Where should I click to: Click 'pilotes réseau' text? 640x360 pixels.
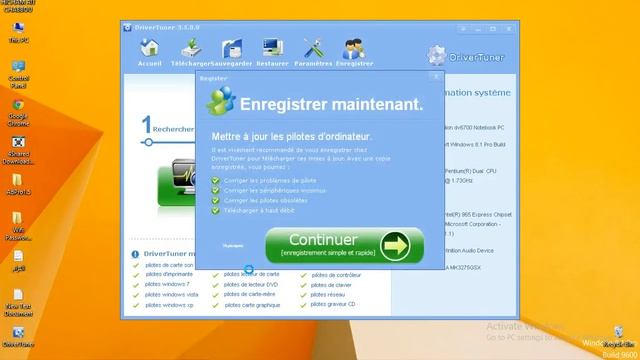tap(327, 294)
